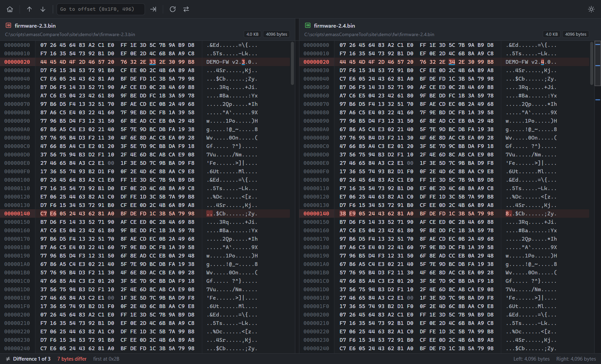Select the highlighted byte 34 in the right pane
The width and height of the screenshot is (601, 364).
(x=452, y=62)
